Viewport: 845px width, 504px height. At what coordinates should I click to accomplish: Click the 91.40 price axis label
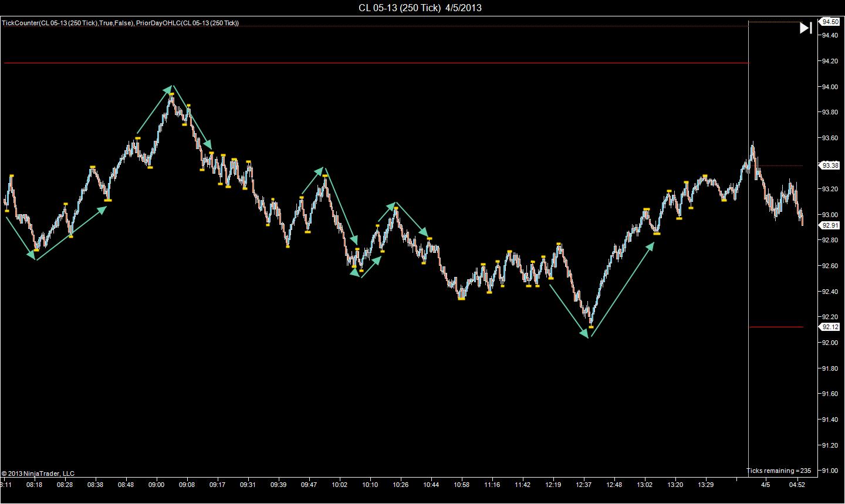830,420
